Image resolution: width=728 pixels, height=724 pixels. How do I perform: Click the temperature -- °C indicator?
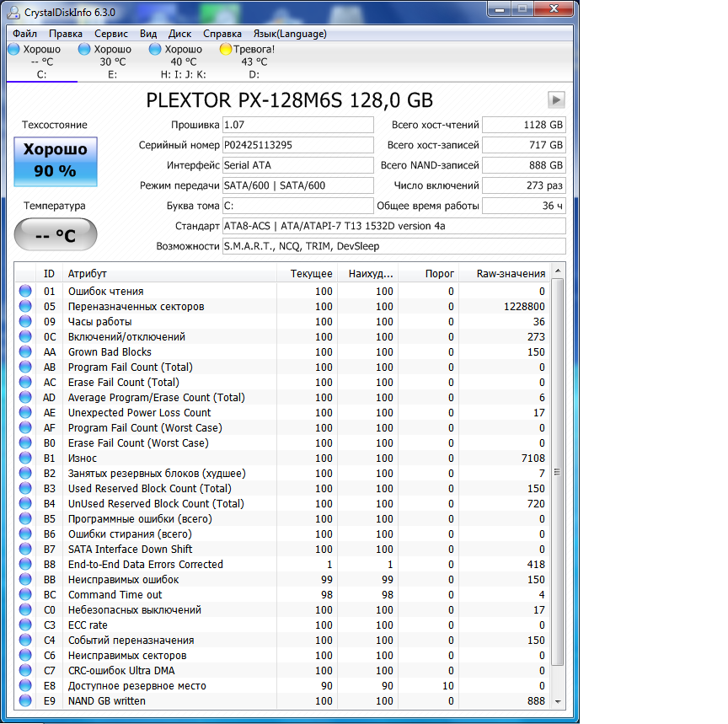coord(56,234)
